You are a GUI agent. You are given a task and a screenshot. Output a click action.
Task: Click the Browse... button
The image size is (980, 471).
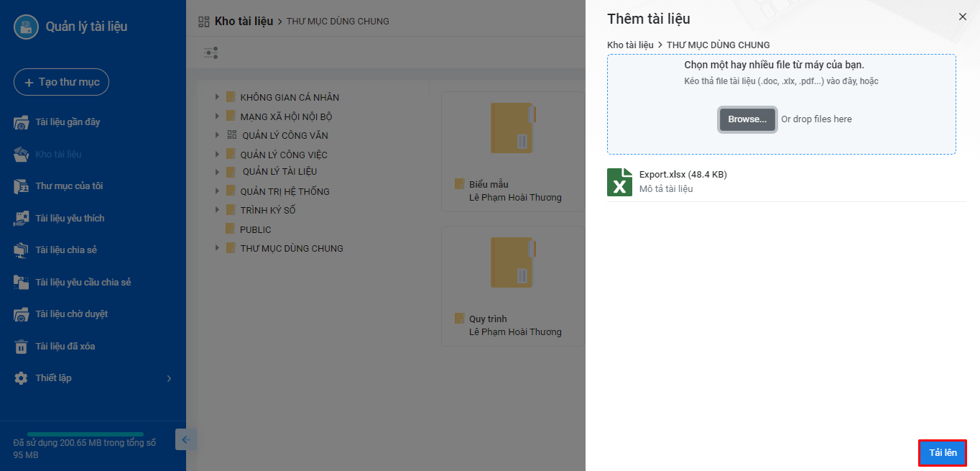[x=747, y=119]
